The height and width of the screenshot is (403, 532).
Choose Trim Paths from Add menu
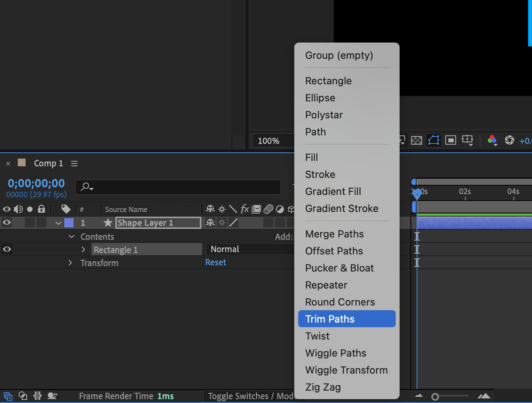(x=347, y=319)
